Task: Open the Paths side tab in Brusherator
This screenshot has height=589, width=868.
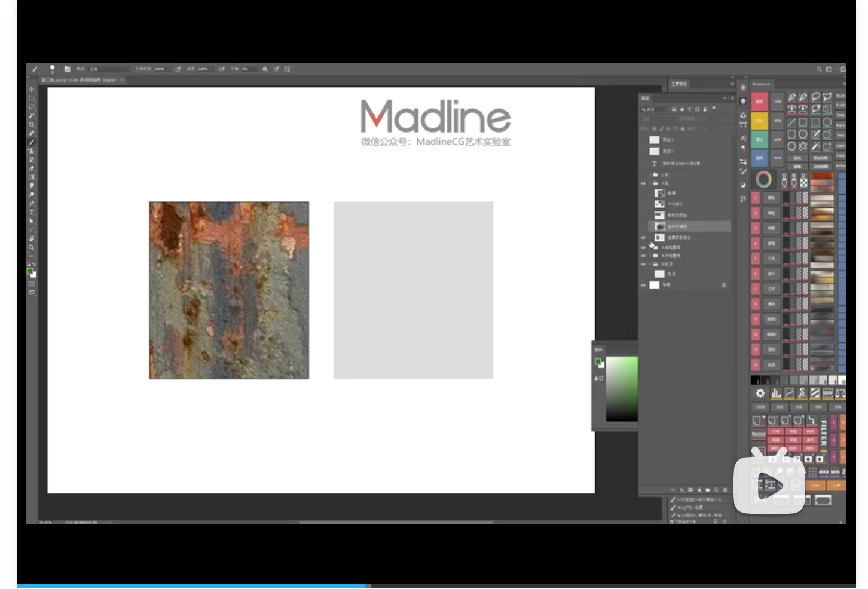Action: coord(841,156)
